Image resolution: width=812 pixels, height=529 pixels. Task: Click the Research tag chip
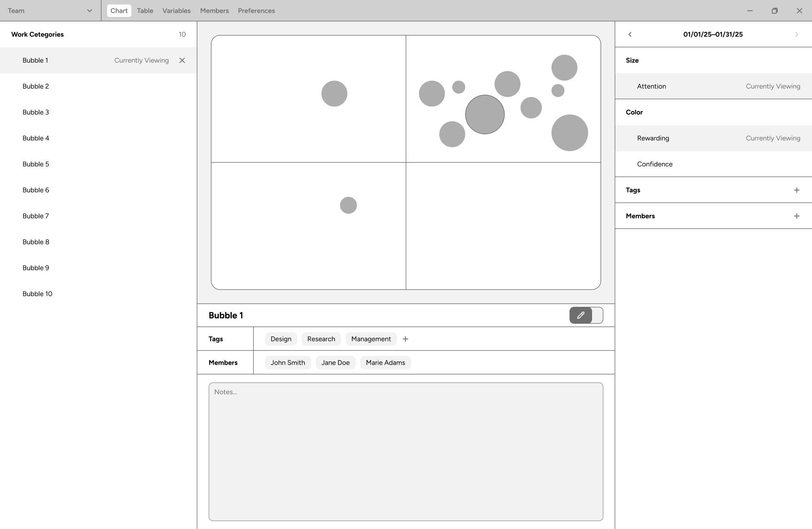pyautogui.click(x=321, y=339)
